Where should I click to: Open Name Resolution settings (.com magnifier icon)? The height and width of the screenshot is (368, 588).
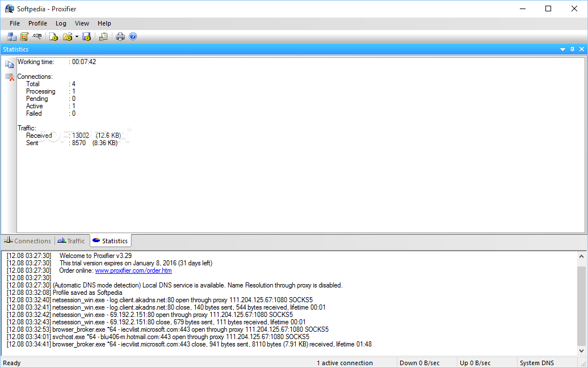[x=37, y=36]
